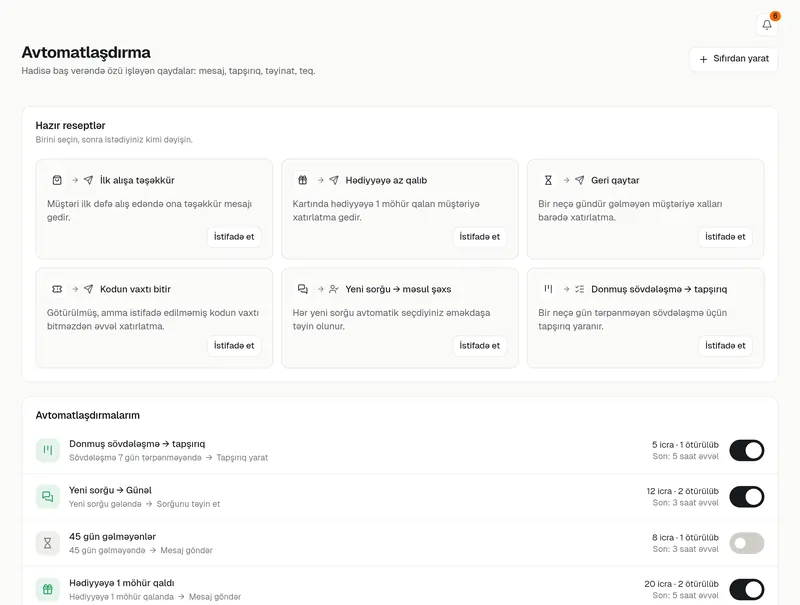Click the Hazır reseptlər section heading
Viewport: 800px width, 605px height.
tap(70, 125)
